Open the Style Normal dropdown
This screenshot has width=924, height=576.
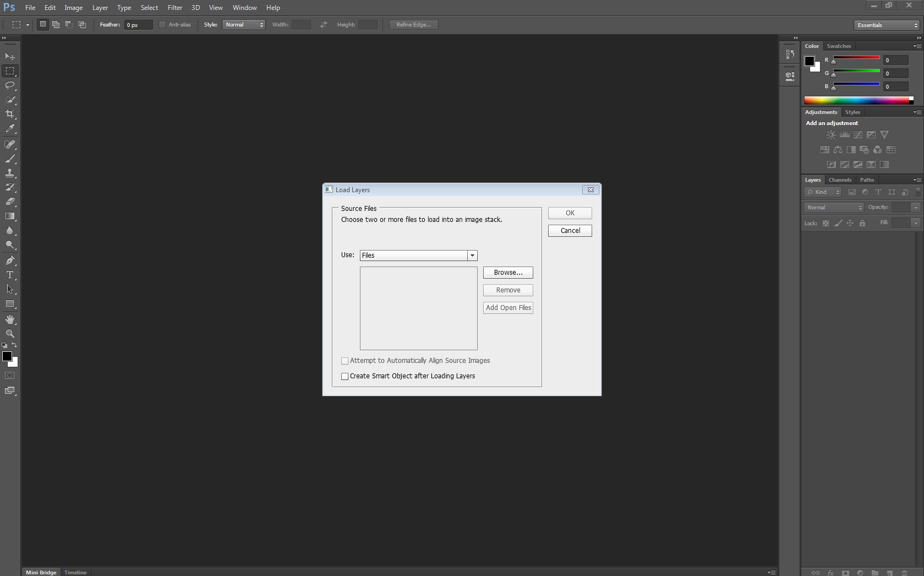(x=243, y=25)
